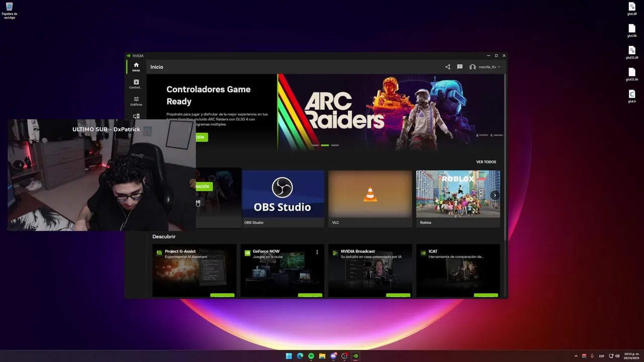The width and height of the screenshot is (644, 362).
Task: Click the ESP language indicator
Action: [602, 356]
